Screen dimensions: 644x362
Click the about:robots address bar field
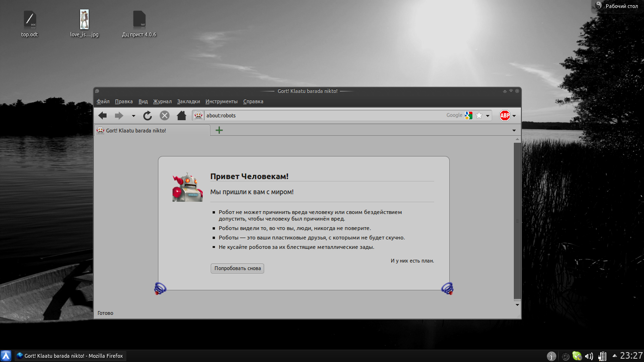(321, 115)
